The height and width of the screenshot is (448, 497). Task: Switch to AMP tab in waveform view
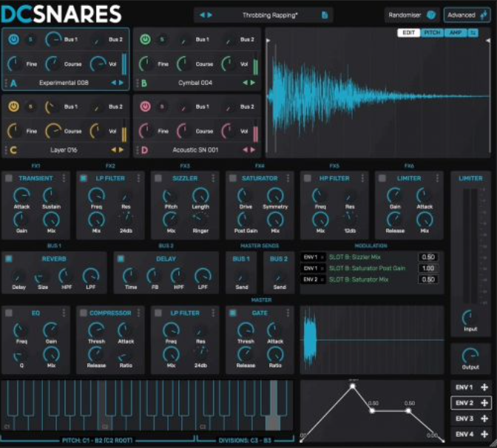[x=456, y=33]
